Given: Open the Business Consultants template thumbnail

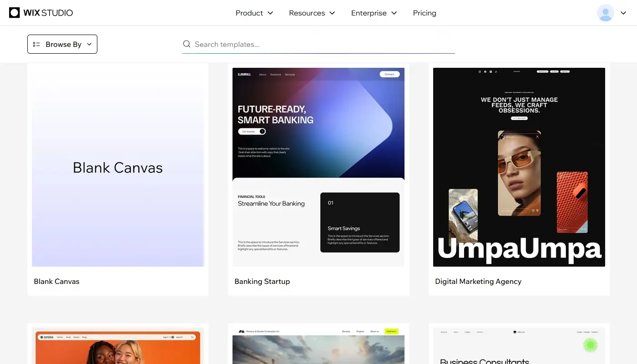Looking at the screenshot, I should click(x=519, y=346).
